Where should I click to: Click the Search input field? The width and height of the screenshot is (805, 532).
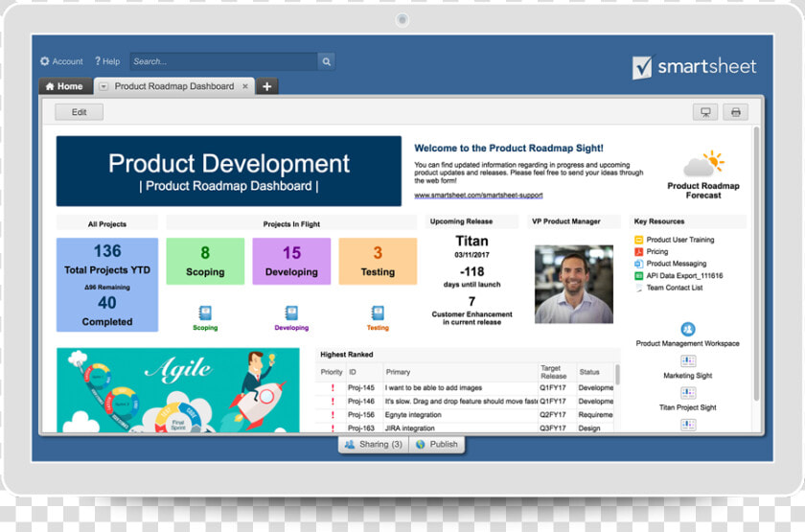(x=224, y=61)
